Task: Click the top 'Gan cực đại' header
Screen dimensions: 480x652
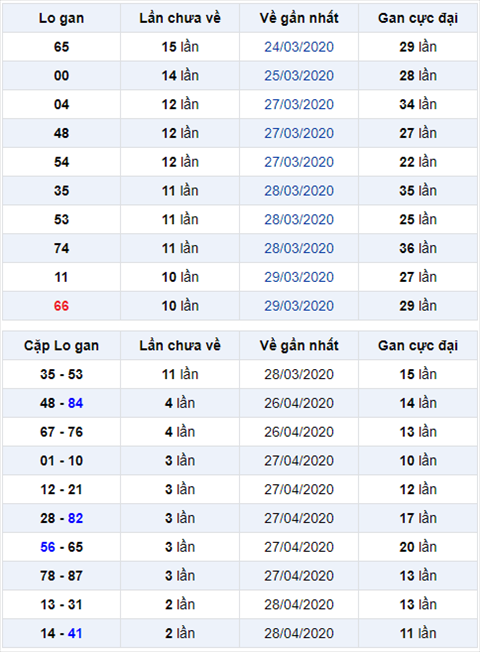Action: pyautogui.click(x=418, y=18)
